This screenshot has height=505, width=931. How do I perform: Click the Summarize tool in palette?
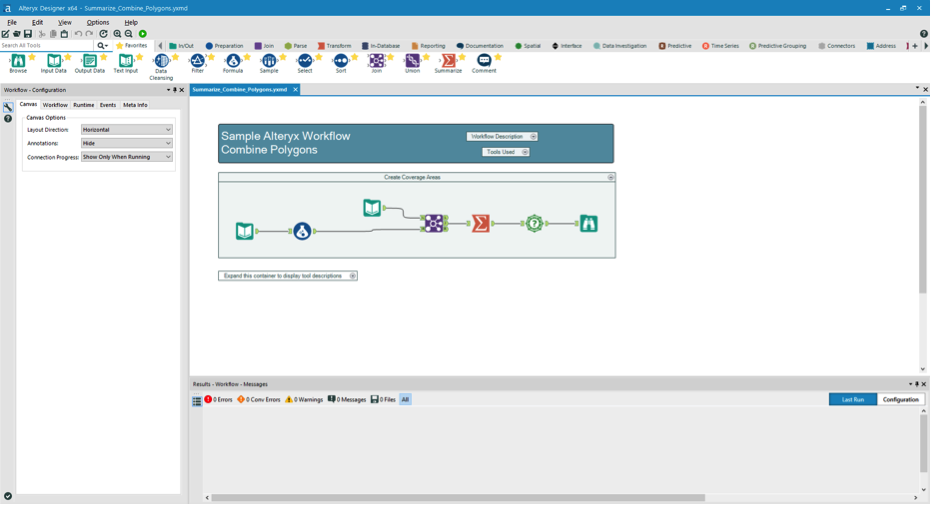coord(448,63)
